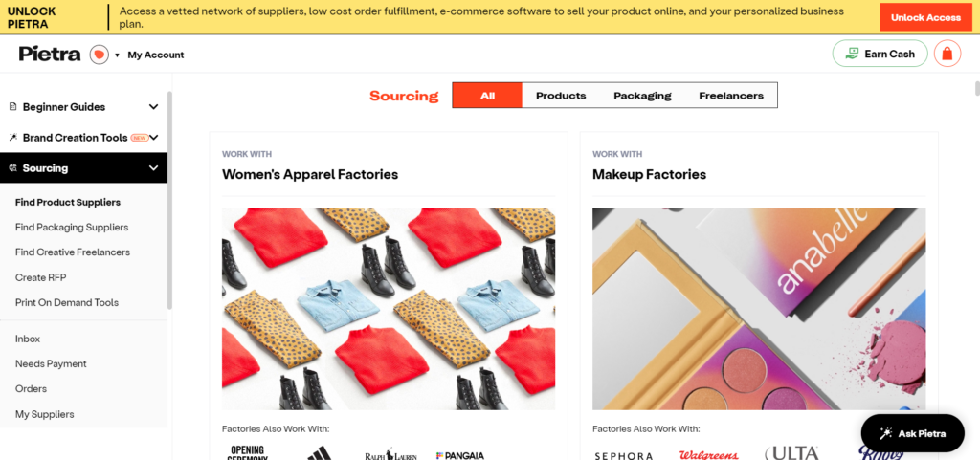Expand Brand Creation Tools section chevron
The image size is (980, 460).
(x=154, y=138)
